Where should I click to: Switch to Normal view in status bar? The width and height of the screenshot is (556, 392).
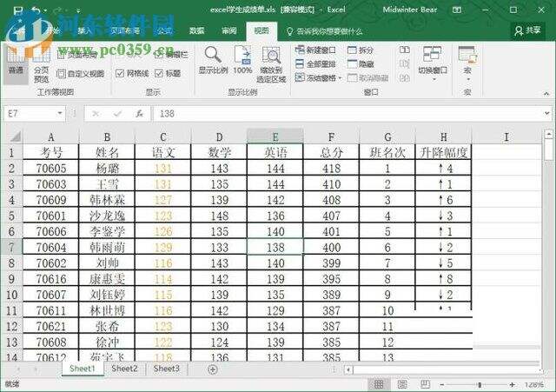pyautogui.click(x=379, y=384)
